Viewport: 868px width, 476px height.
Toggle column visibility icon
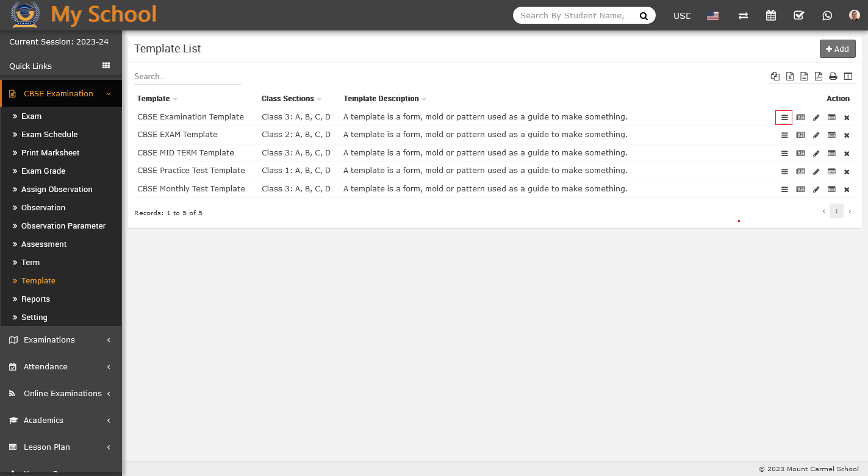tap(848, 76)
